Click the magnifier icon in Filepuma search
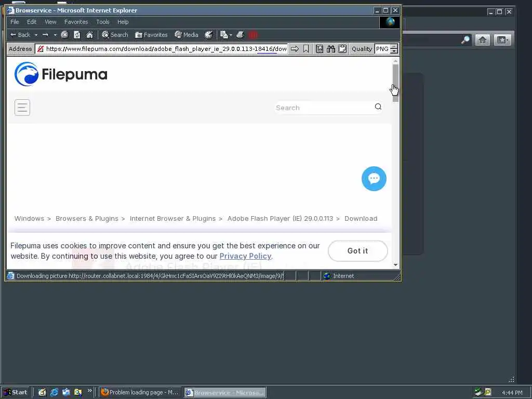Screen dimensions: 532x399 (x=378, y=107)
